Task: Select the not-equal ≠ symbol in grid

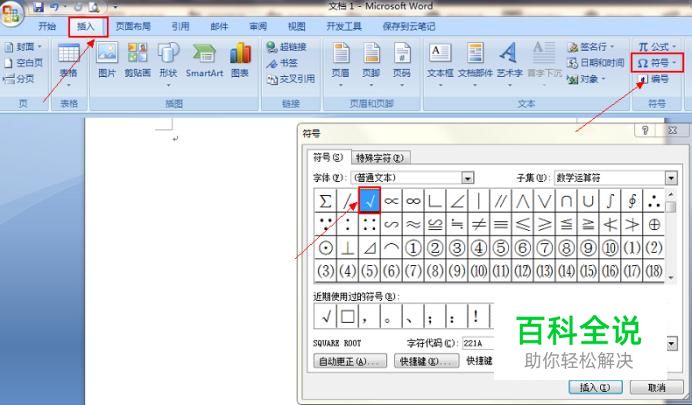Action: coord(478,225)
